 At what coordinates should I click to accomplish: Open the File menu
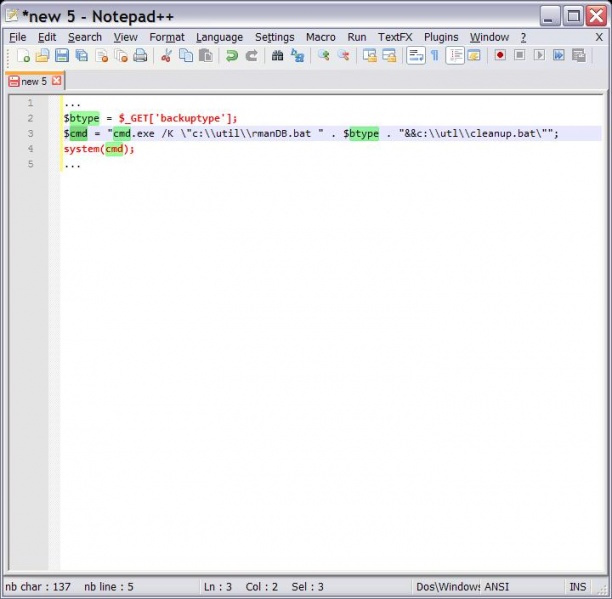click(x=17, y=37)
